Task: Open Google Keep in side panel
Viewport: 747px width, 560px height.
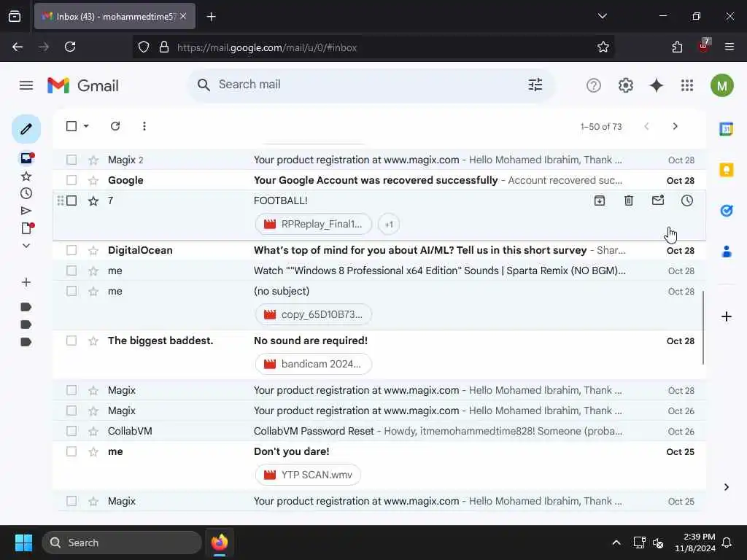Action: [x=726, y=170]
